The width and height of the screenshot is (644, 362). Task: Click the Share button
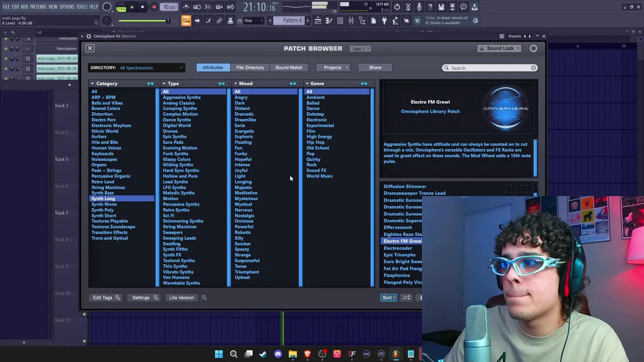coord(375,67)
